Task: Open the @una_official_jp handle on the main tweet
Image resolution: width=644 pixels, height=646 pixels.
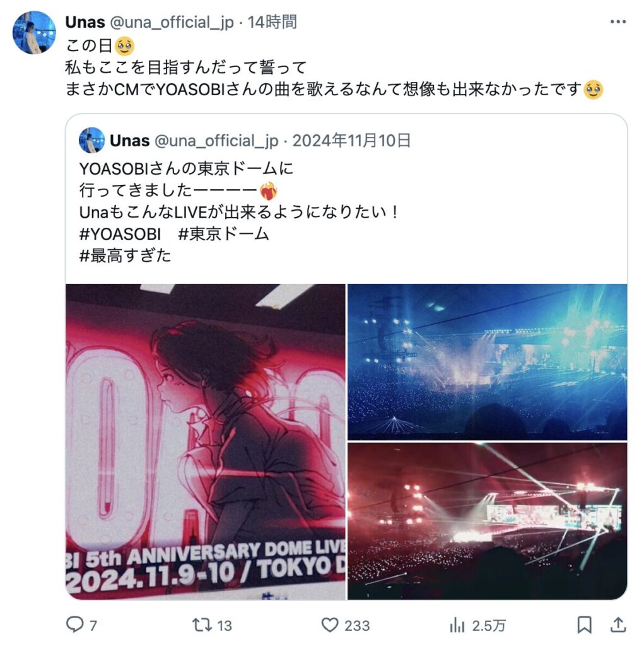Action: (x=172, y=22)
